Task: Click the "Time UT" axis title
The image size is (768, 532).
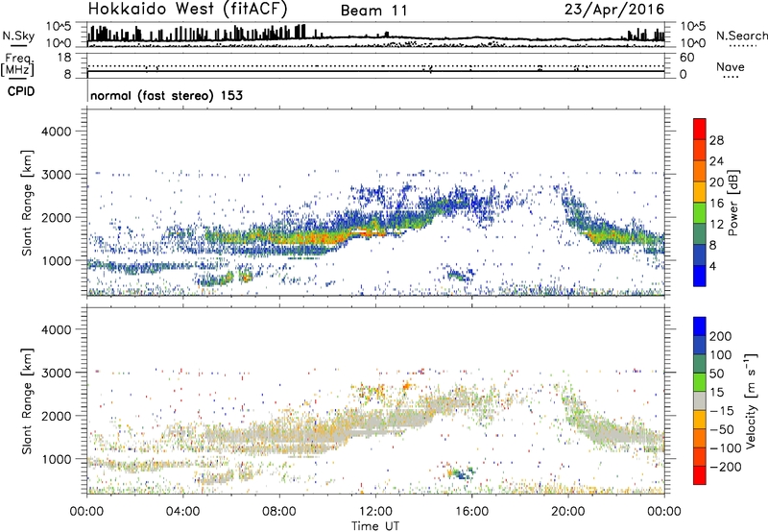Action: pyautogui.click(x=375, y=526)
